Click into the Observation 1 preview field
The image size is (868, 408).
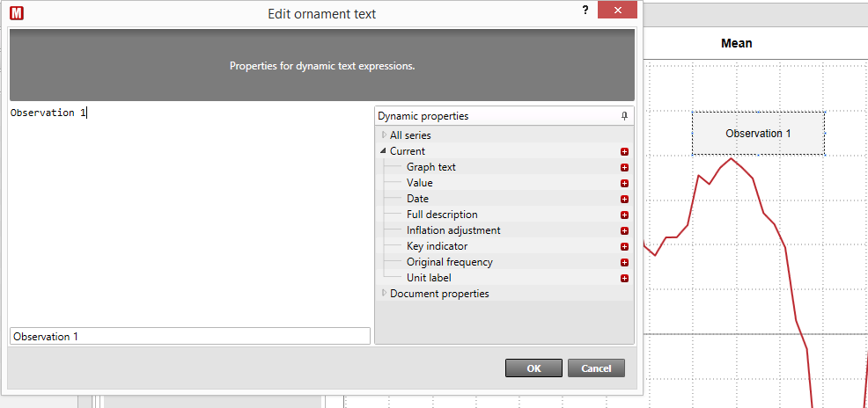coord(190,336)
